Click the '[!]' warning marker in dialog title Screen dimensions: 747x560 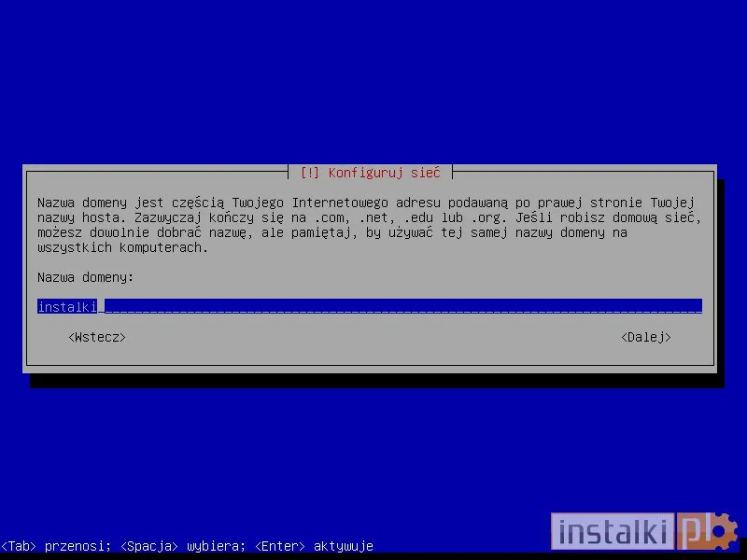[x=309, y=173]
